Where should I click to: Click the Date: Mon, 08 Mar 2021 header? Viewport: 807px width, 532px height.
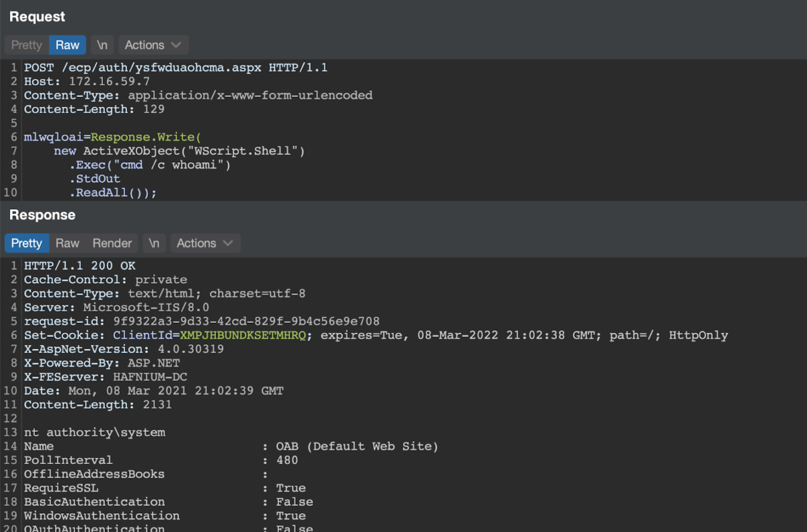tap(153, 391)
